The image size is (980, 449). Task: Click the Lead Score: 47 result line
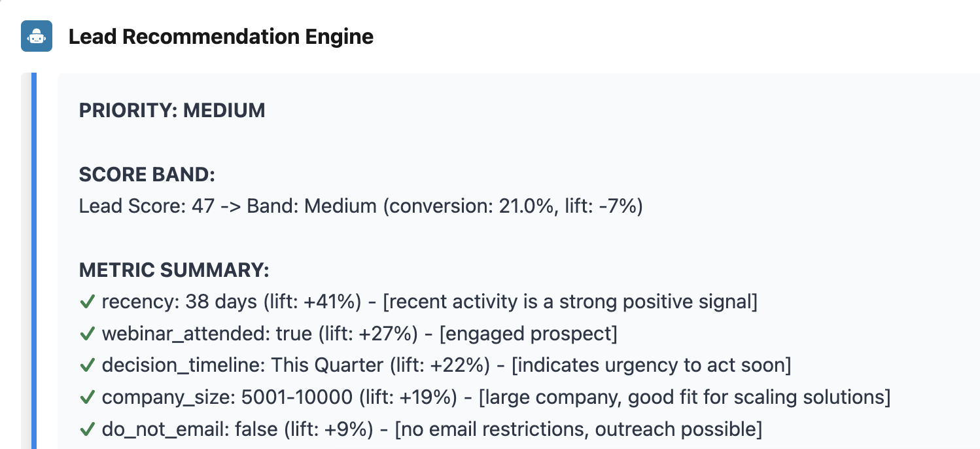[361, 206]
